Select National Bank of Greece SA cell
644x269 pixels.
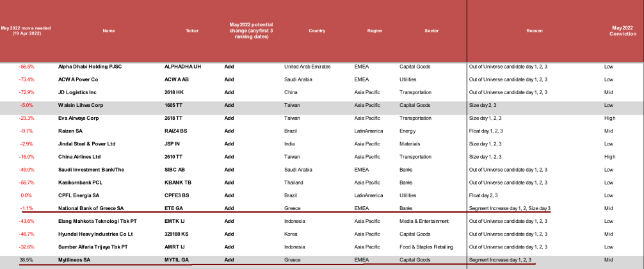pyautogui.click(x=91, y=209)
